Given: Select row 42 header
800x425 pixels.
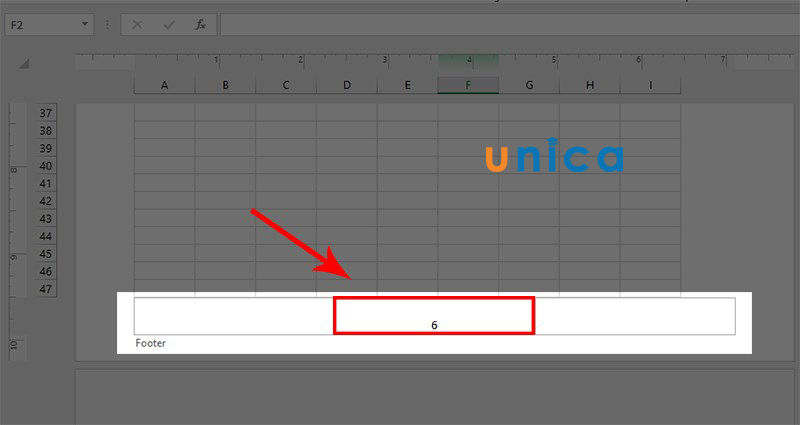Looking at the screenshot, I should click(x=45, y=201).
